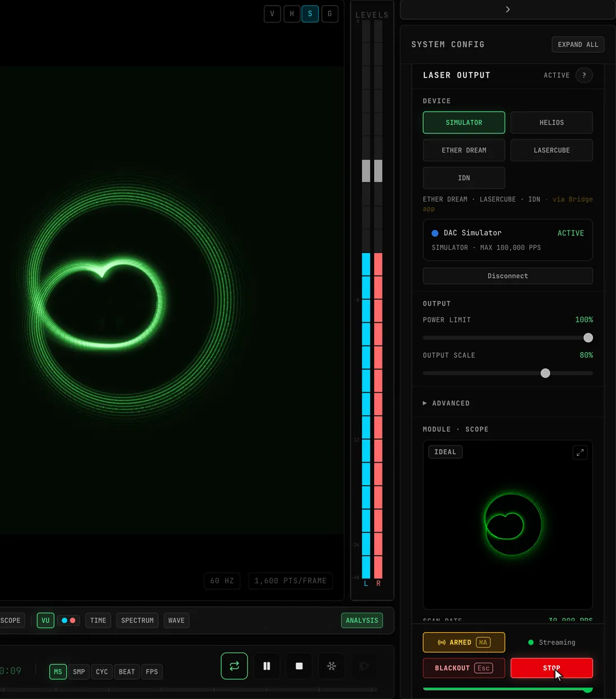
Task: Set time units to SMP
Action: click(79, 672)
